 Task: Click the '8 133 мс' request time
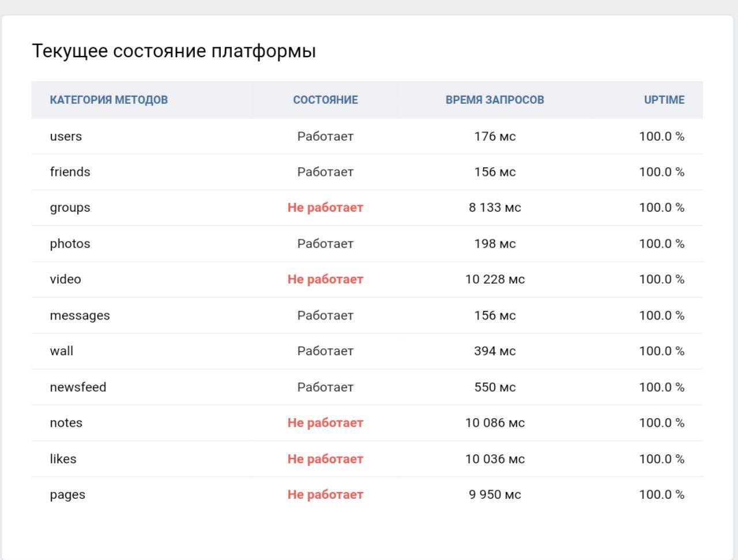tap(495, 208)
